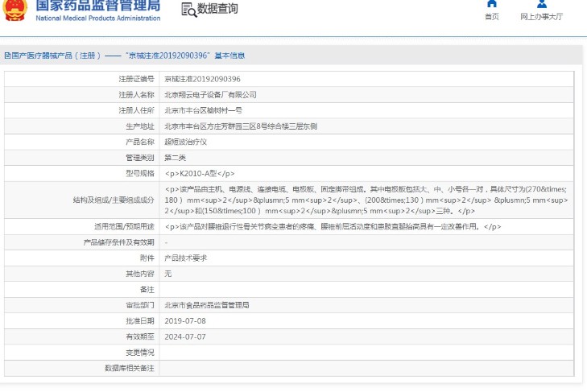This screenshot has width=587, height=392.
Task: Select management category 第二类
Action: (x=176, y=158)
